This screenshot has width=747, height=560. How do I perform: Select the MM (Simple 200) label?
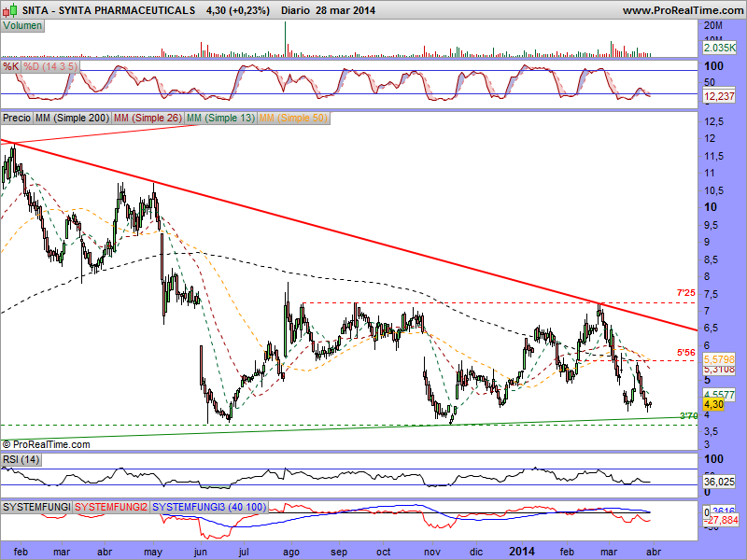pyautogui.click(x=72, y=118)
